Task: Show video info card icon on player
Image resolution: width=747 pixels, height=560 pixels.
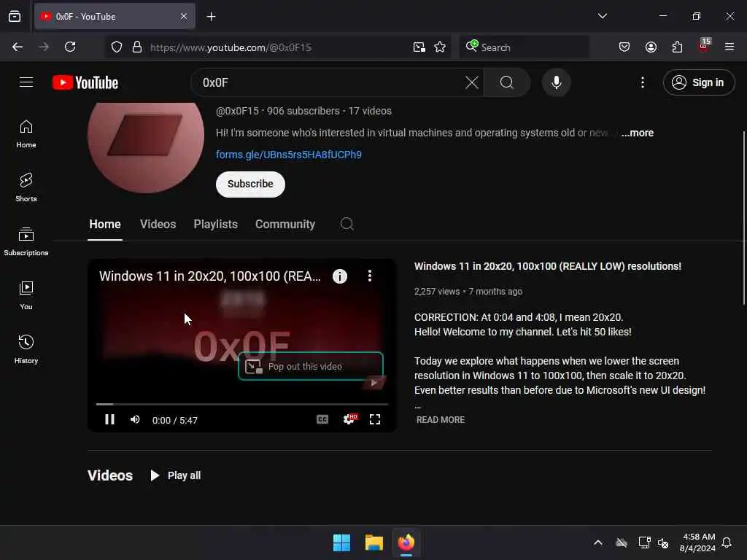Action: click(x=340, y=276)
